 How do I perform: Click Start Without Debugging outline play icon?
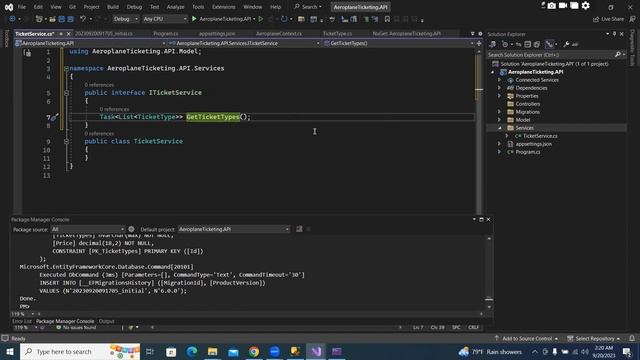pos(261,19)
